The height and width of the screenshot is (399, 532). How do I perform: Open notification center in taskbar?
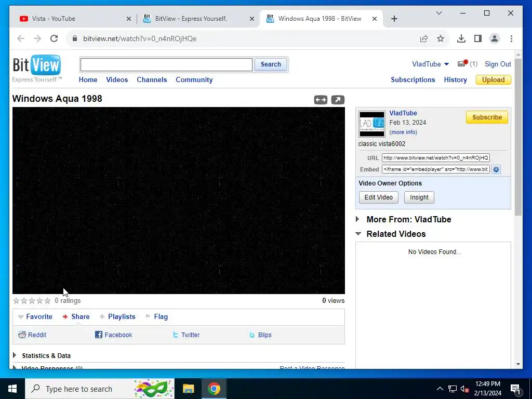[x=515, y=389]
